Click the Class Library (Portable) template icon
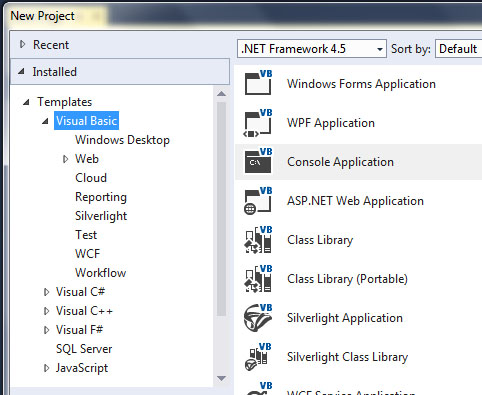 pos(258,279)
